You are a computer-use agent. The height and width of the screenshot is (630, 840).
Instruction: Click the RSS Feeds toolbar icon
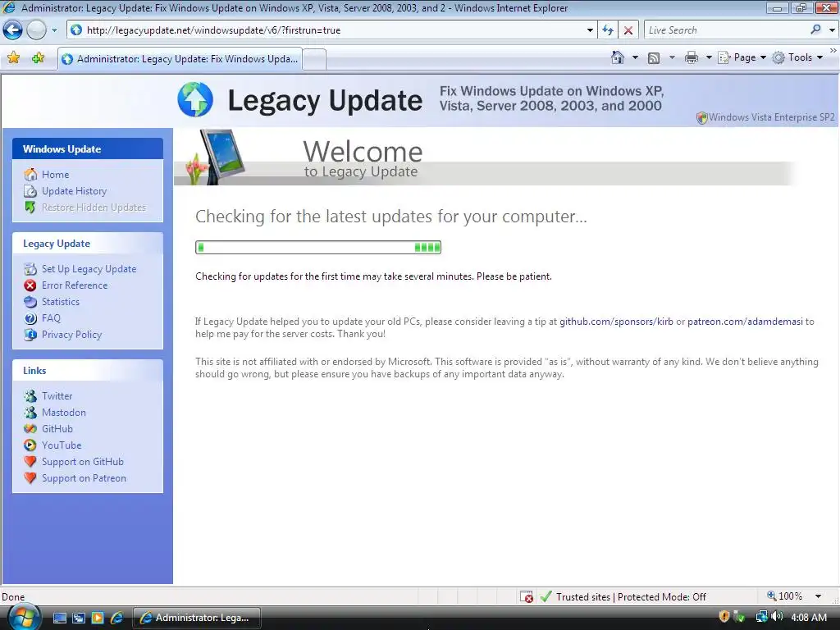tap(654, 58)
